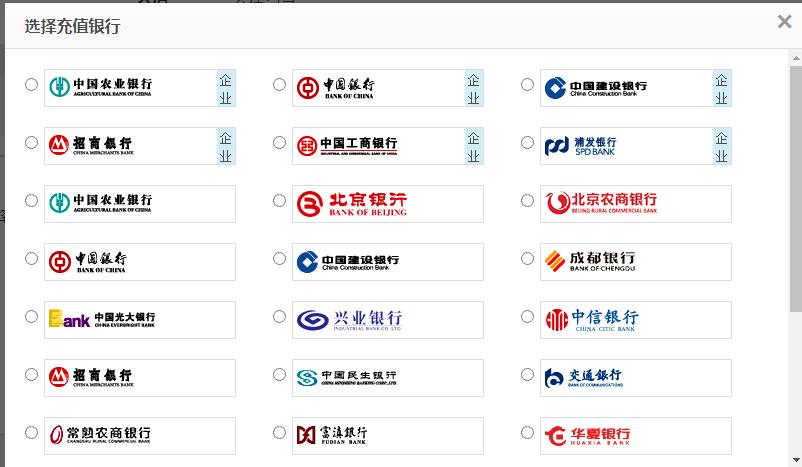Select radio for Merchants Bank without 企业 tag

(x=31, y=374)
